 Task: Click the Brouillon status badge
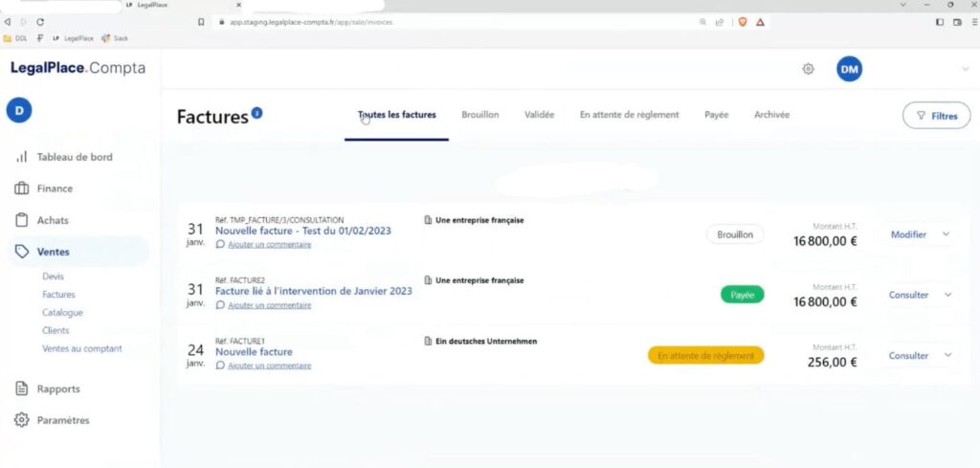[x=735, y=234]
